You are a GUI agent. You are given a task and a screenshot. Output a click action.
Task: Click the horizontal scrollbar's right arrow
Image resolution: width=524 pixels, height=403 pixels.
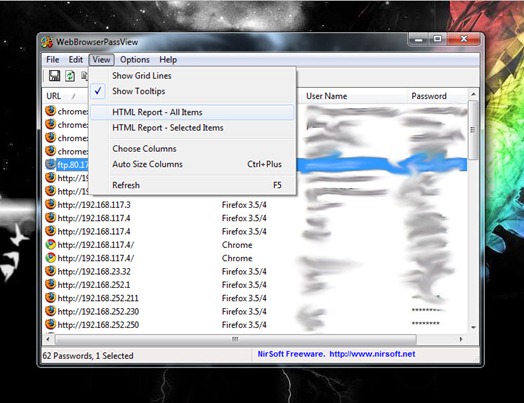(x=461, y=339)
